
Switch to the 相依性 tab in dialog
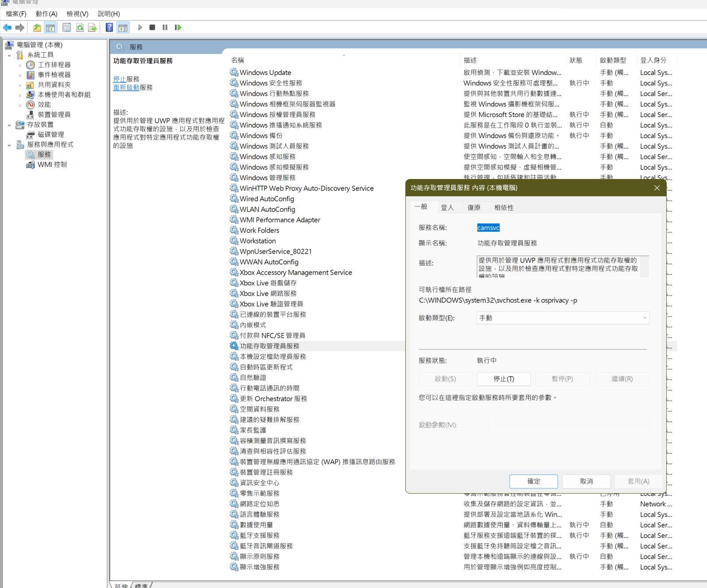504,207
